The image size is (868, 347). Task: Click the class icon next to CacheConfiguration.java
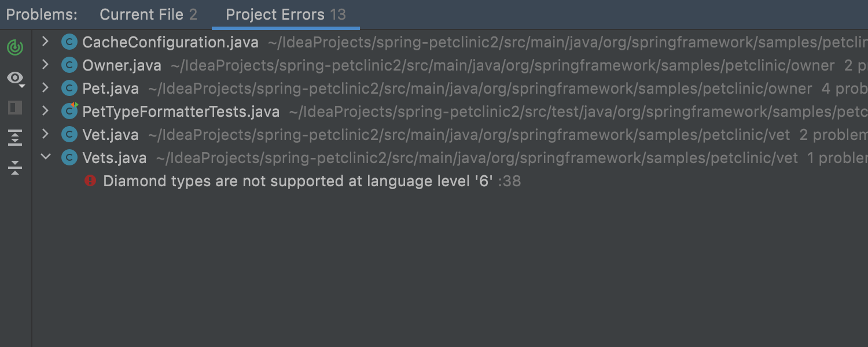[x=69, y=42]
